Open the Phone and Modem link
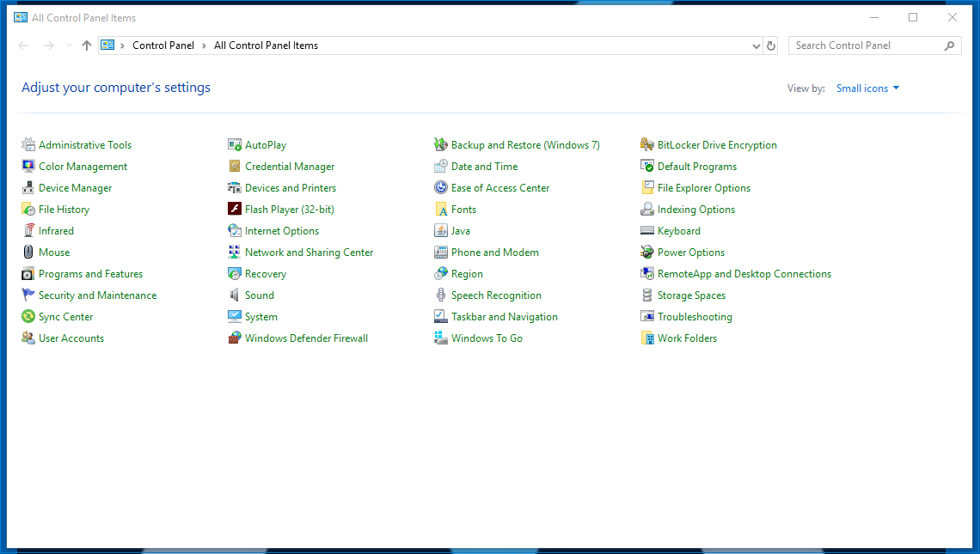Screen dimensions: 980x554 point(495,253)
